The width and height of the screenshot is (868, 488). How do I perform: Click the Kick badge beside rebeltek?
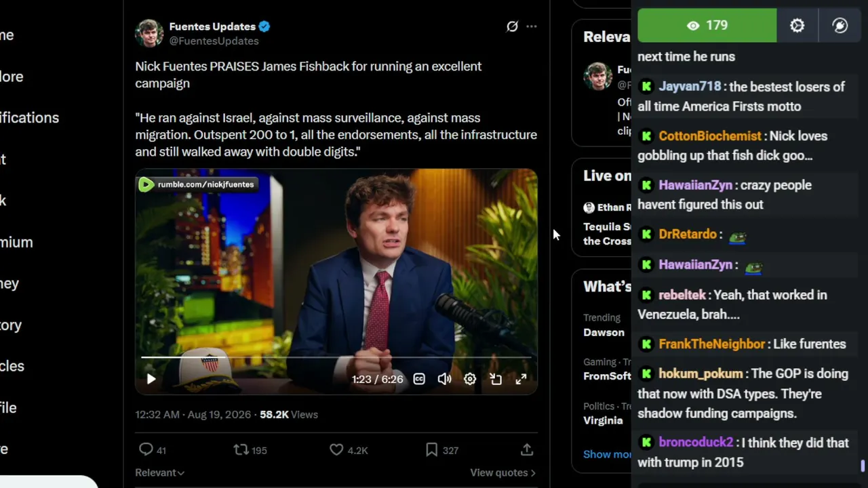[x=646, y=295]
